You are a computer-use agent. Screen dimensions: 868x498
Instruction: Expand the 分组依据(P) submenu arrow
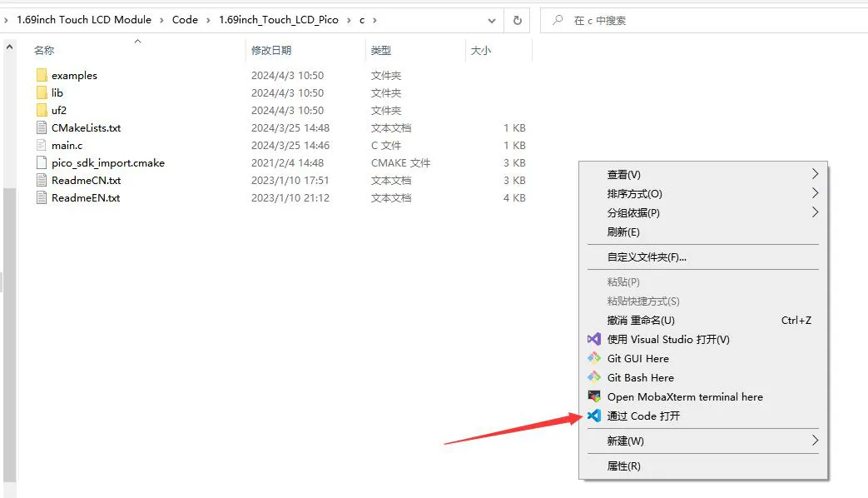815,212
